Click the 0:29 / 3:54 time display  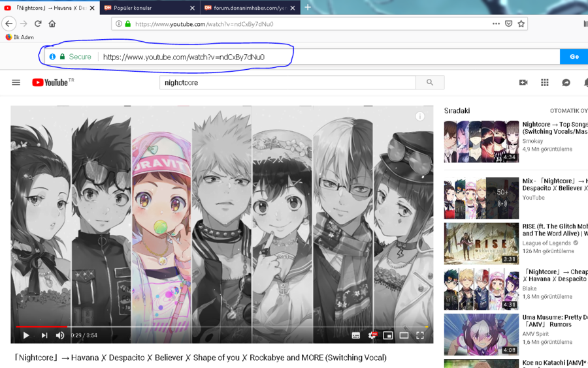click(x=84, y=335)
